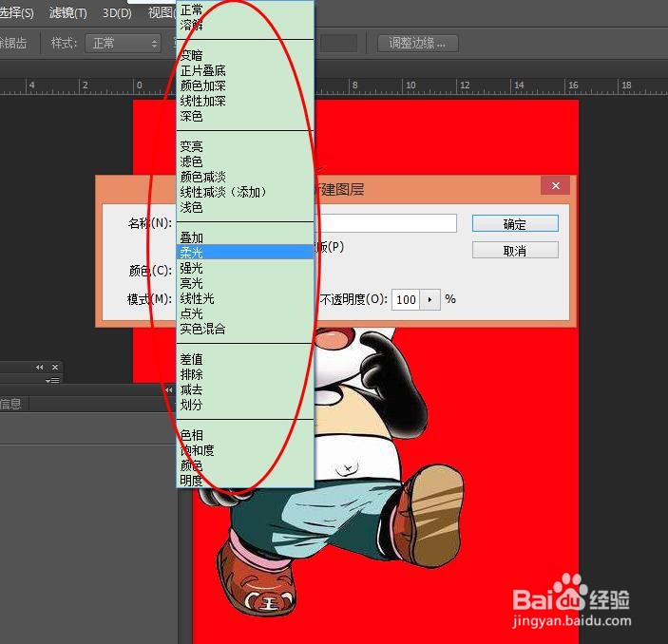The width and height of the screenshot is (668, 644).
Task: Select 正常 blend mode in list
Action: coord(245,9)
